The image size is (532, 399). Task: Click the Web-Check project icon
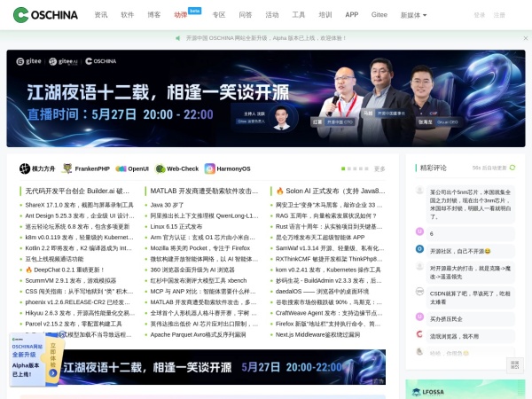coord(160,168)
